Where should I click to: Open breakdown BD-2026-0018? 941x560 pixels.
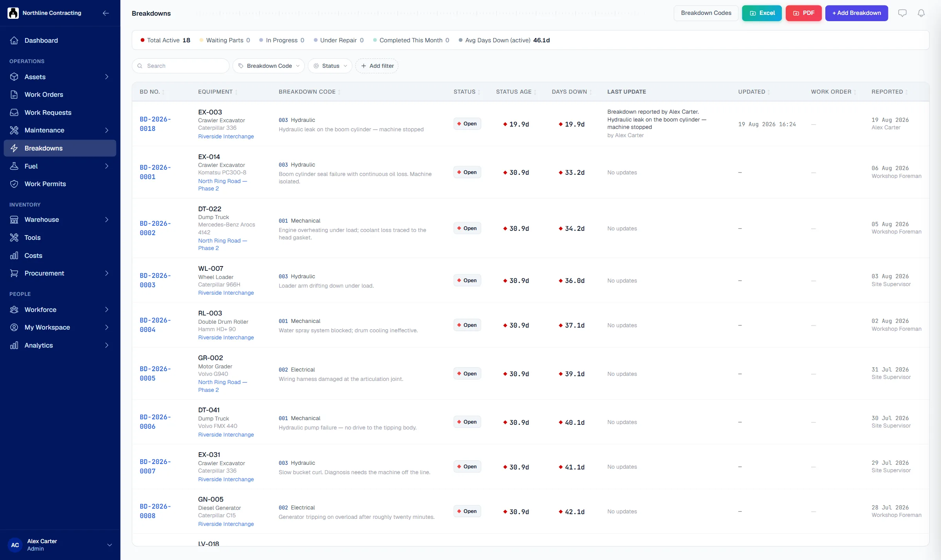click(x=155, y=124)
